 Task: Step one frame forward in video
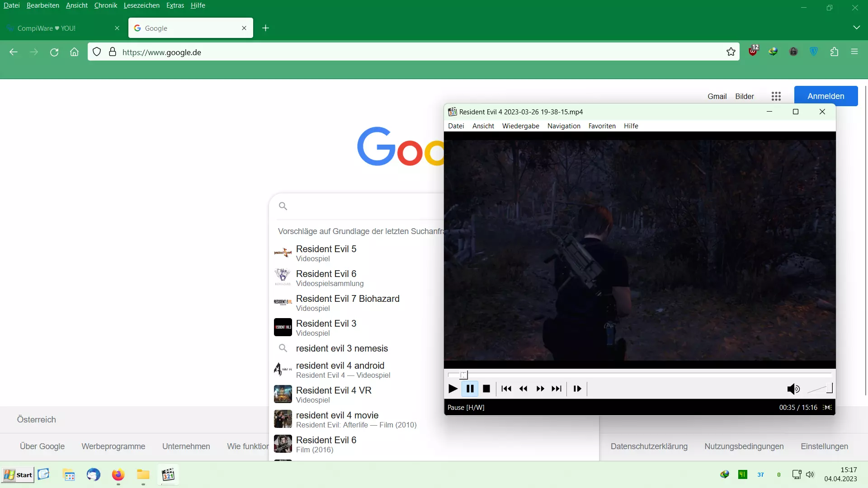point(577,389)
